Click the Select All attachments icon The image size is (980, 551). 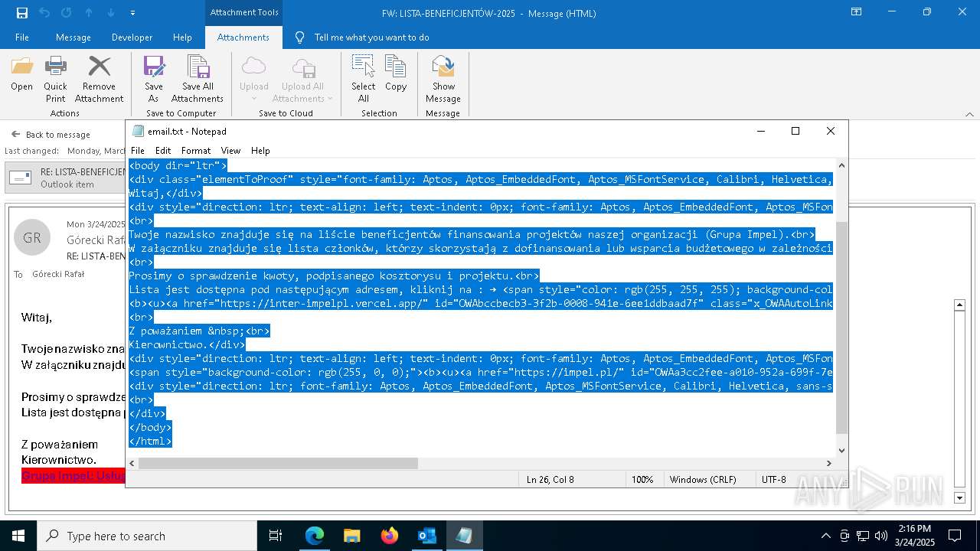pos(363,79)
